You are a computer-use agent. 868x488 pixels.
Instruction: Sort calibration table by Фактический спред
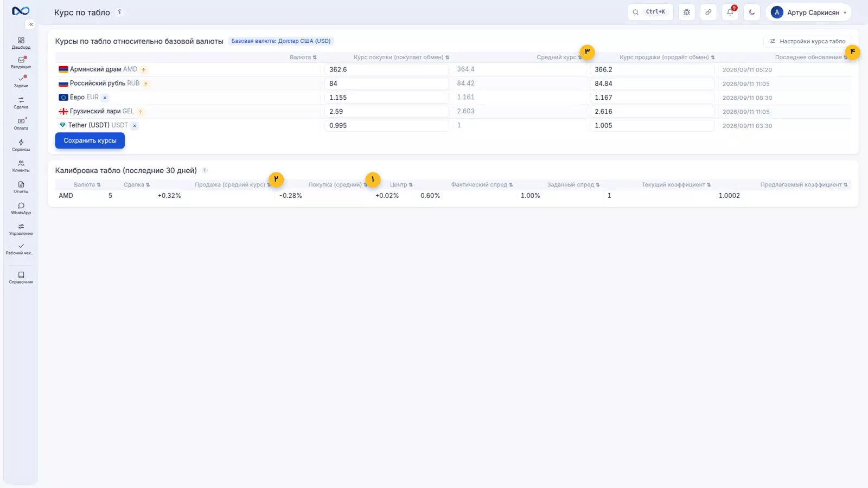[x=482, y=185]
